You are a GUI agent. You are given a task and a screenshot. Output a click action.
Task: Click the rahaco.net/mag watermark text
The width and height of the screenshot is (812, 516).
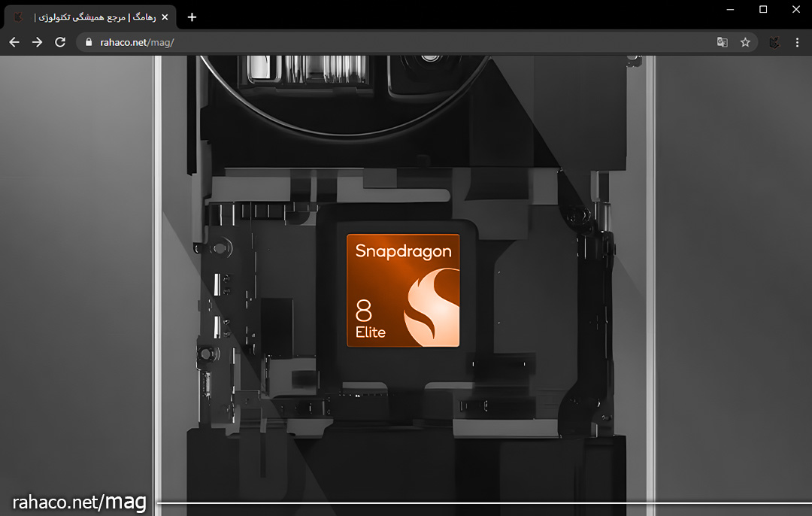(79, 502)
